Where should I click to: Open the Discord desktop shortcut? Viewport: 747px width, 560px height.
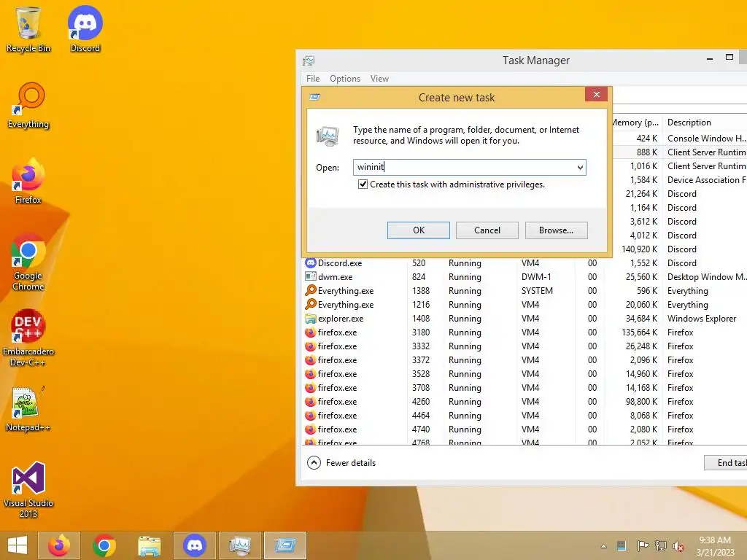click(85, 29)
